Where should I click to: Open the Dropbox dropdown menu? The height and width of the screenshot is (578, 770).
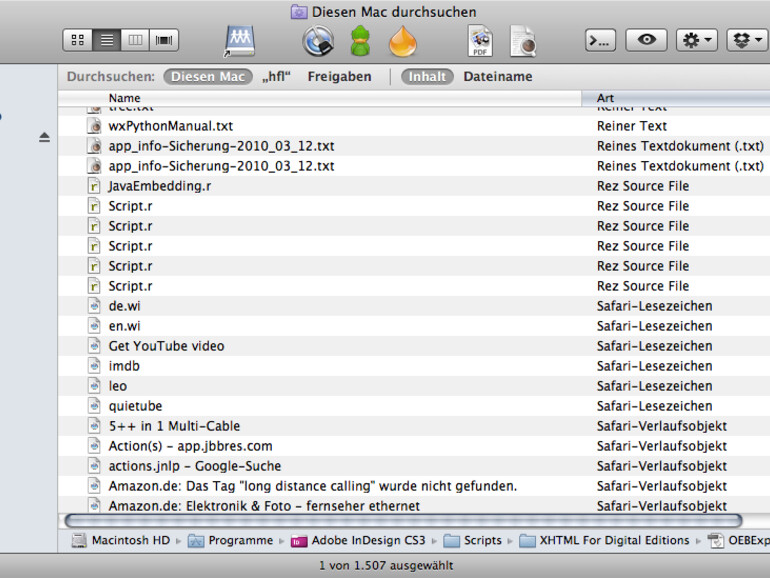point(746,40)
